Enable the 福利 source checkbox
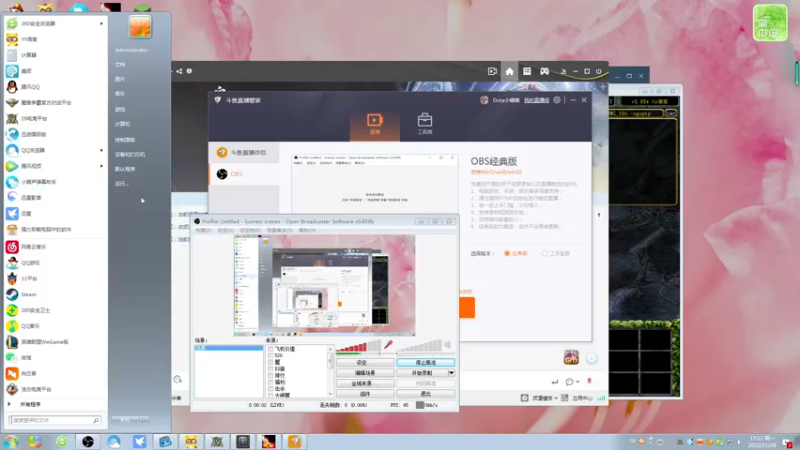Image resolution: width=800 pixels, height=450 pixels. click(x=270, y=382)
